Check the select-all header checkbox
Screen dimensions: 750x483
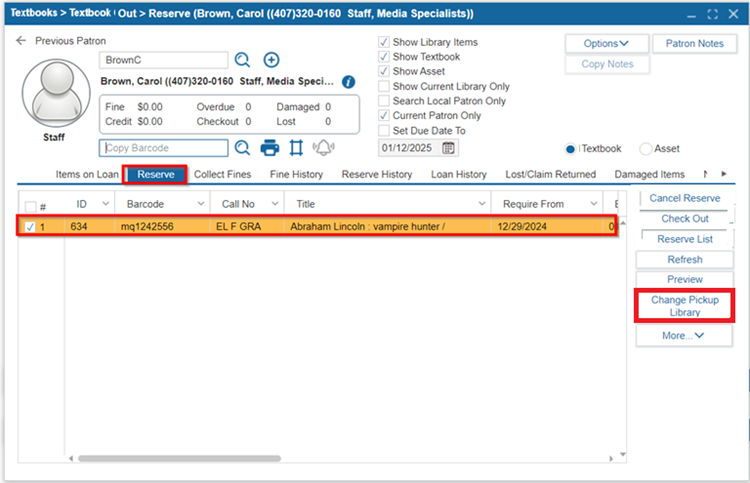coord(30,207)
